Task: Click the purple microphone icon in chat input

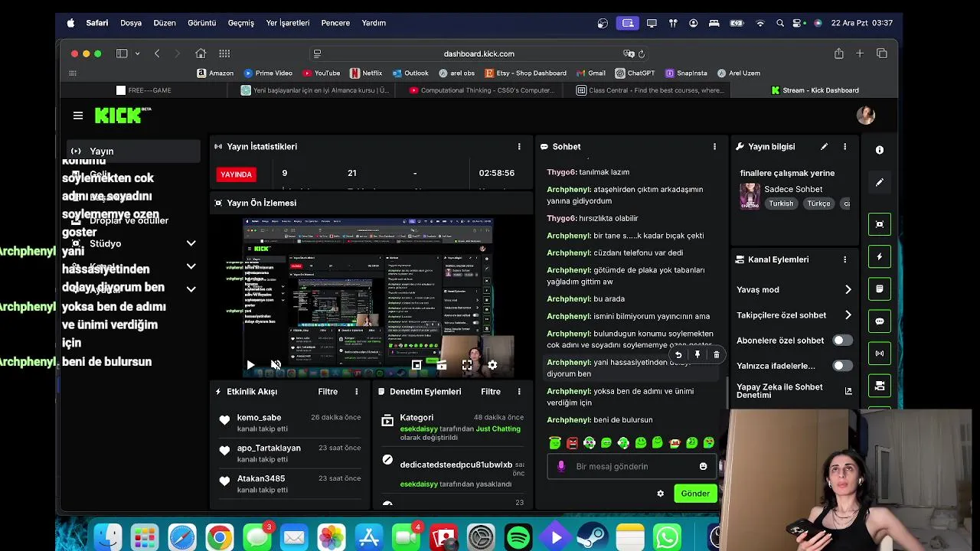Action: click(x=561, y=466)
